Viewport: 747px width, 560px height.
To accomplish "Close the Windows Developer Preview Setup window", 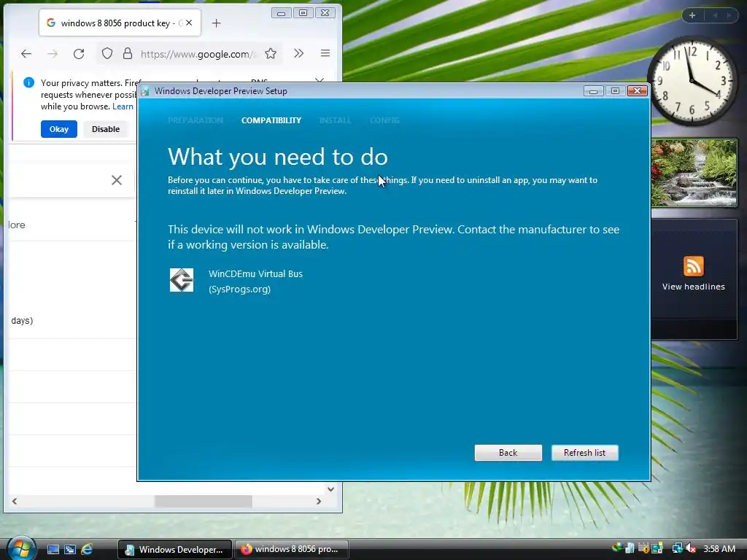I will [638, 90].
